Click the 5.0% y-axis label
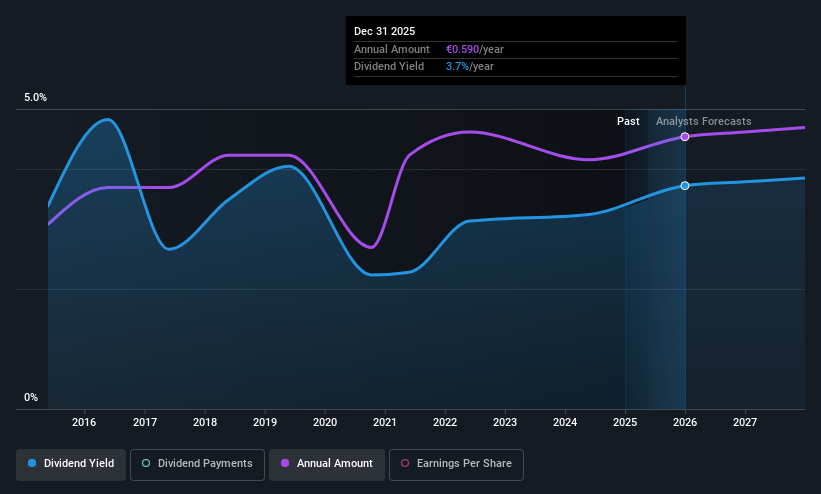This screenshot has width=821, height=494. (x=36, y=97)
